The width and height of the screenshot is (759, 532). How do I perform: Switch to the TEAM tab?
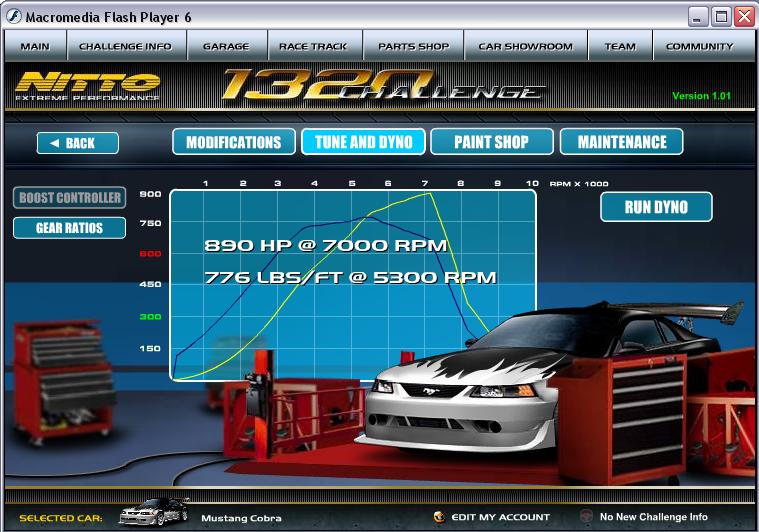pyautogui.click(x=620, y=46)
